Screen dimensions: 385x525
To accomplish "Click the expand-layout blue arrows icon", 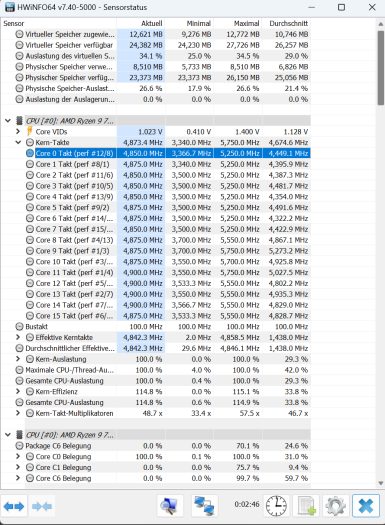I will coord(14,506).
